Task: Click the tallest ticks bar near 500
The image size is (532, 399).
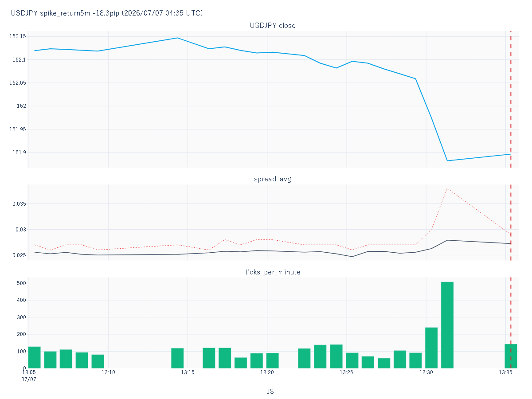Action: pyautogui.click(x=447, y=325)
